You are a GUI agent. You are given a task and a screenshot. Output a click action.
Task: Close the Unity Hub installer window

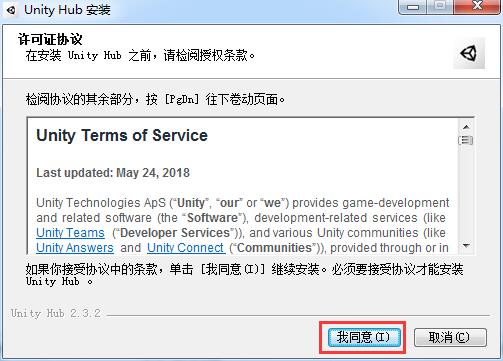pyautogui.click(x=477, y=7)
